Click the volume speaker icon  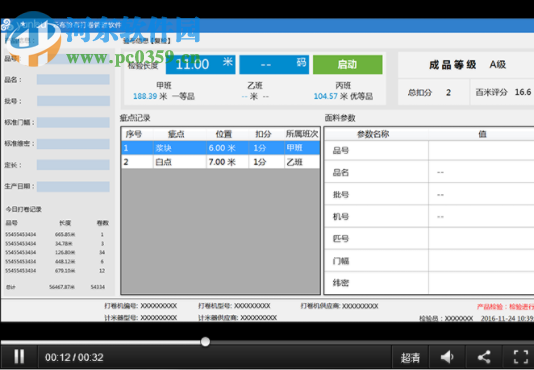coord(447,357)
